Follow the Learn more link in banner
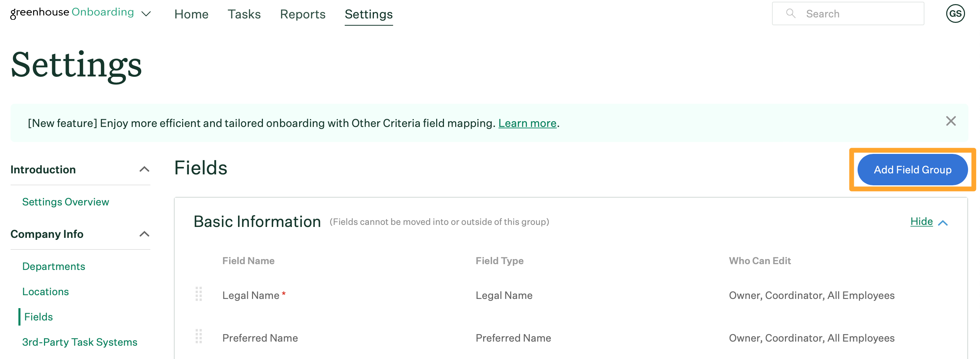 [x=527, y=123]
